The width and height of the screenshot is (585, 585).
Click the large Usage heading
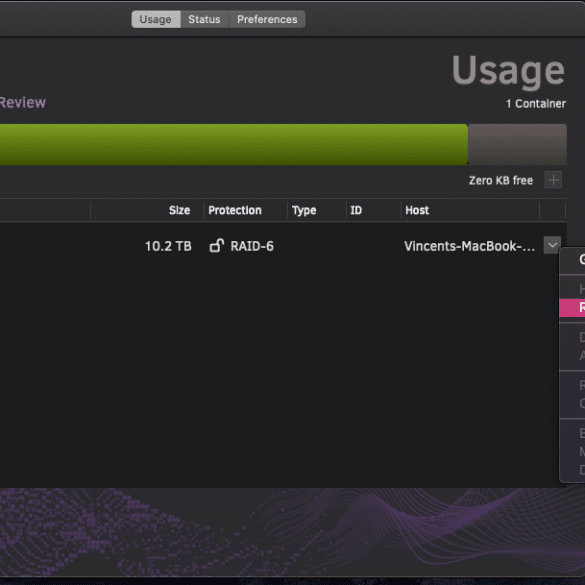tap(508, 71)
